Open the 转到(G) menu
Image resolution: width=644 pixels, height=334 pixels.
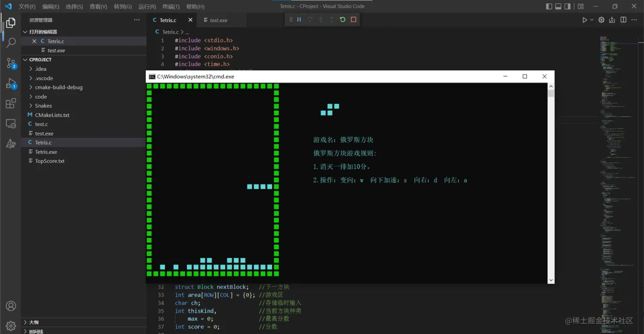(123, 7)
